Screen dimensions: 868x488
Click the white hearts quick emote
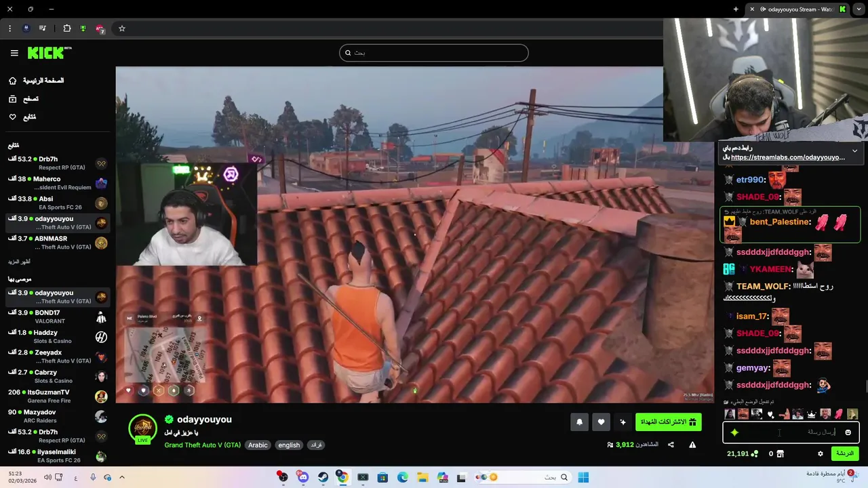770,414
